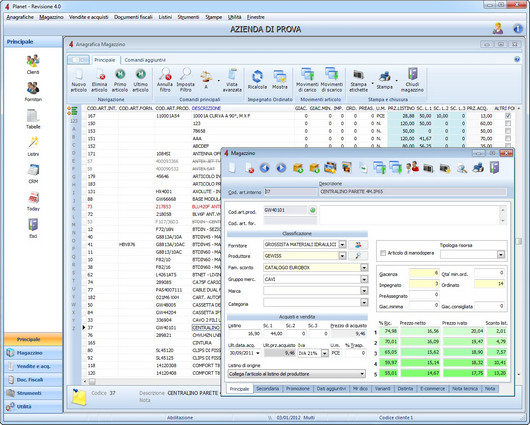
Task: Open Dati aggiuntivi tab
Action: coord(331,389)
